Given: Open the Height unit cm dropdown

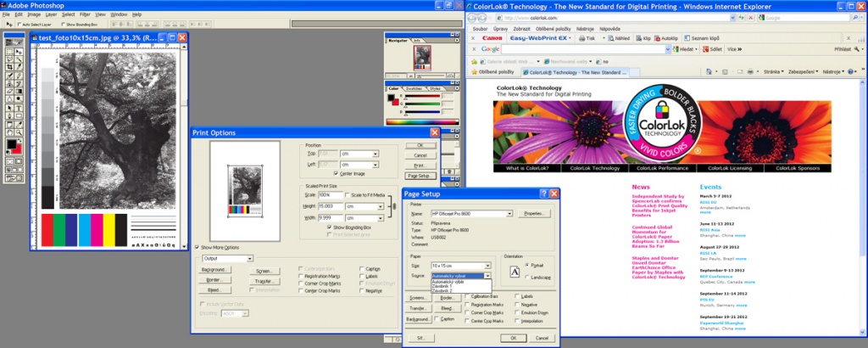Looking at the screenshot, I should 381,206.
